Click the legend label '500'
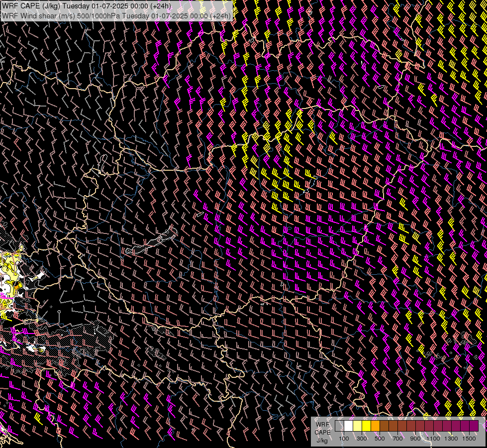Image resolution: width=487 pixels, height=448 pixels. [380, 439]
